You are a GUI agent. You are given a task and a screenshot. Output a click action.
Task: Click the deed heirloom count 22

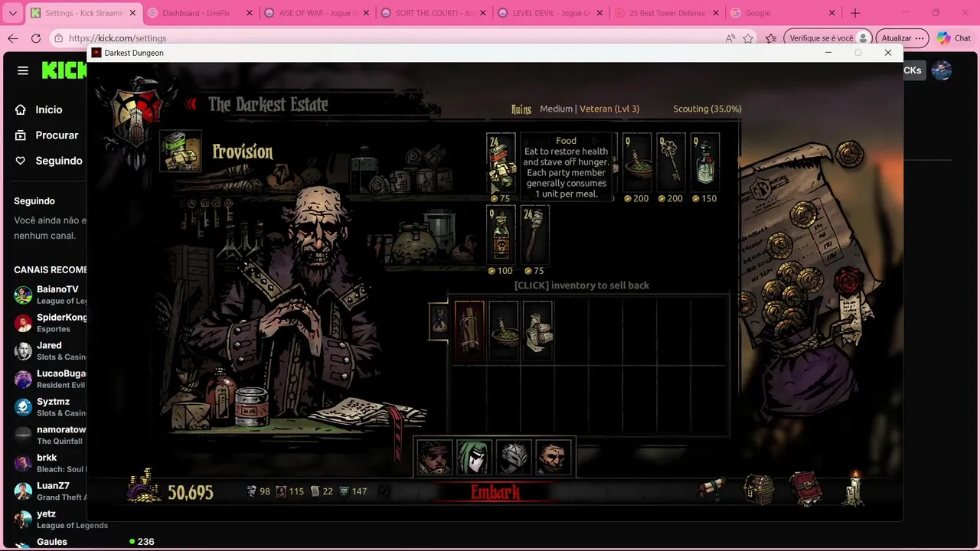pos(322,491)
